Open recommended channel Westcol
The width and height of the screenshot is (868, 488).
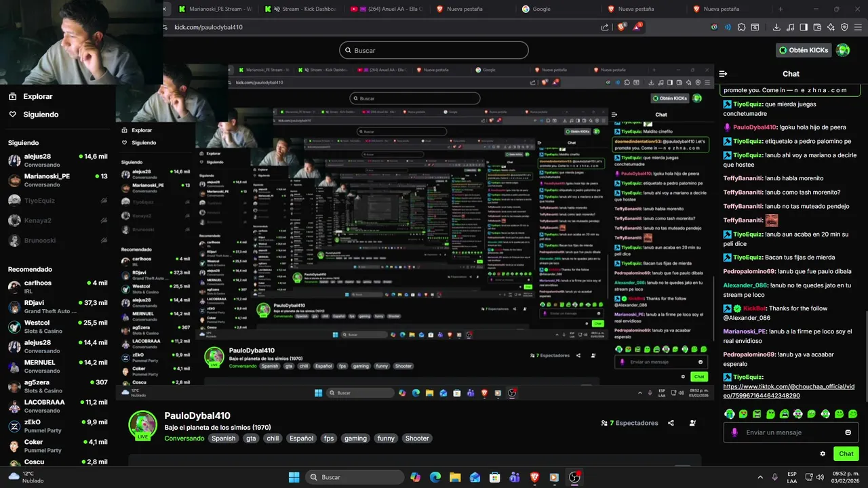[x=57, y=327]
